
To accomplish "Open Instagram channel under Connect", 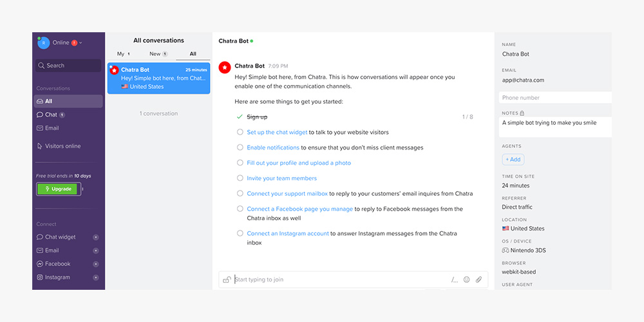I will pyautogui.click(x=53, y=277).
